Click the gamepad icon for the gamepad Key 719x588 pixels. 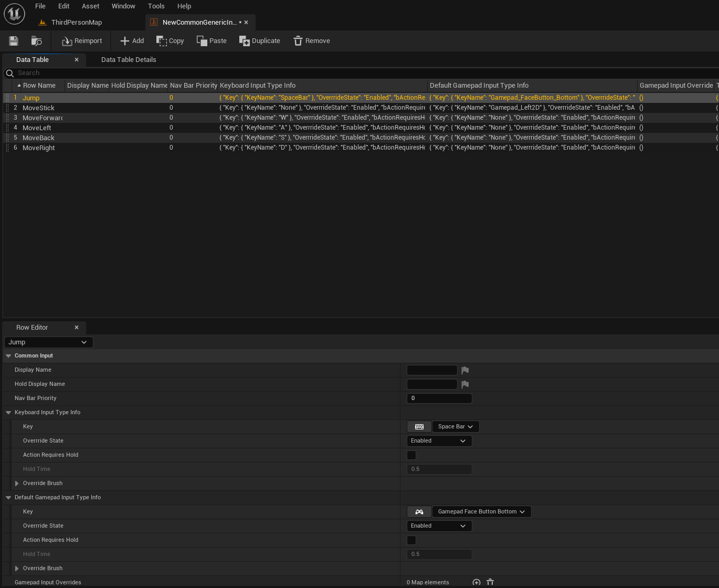point(419,511)
